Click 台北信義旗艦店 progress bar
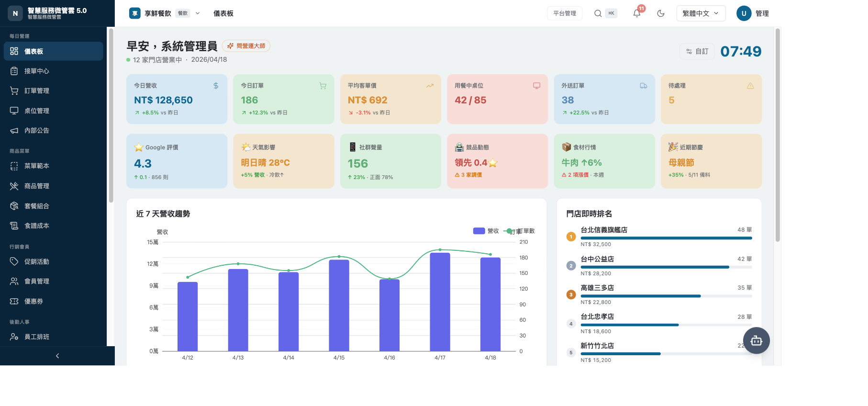 pyautogui.click(x=666, y=238)
